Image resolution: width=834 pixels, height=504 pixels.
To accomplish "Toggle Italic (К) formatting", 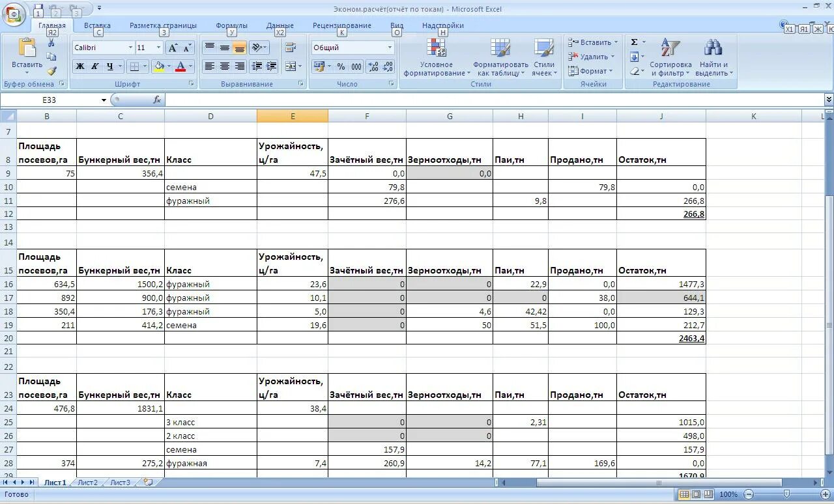I will coord(94,66).
